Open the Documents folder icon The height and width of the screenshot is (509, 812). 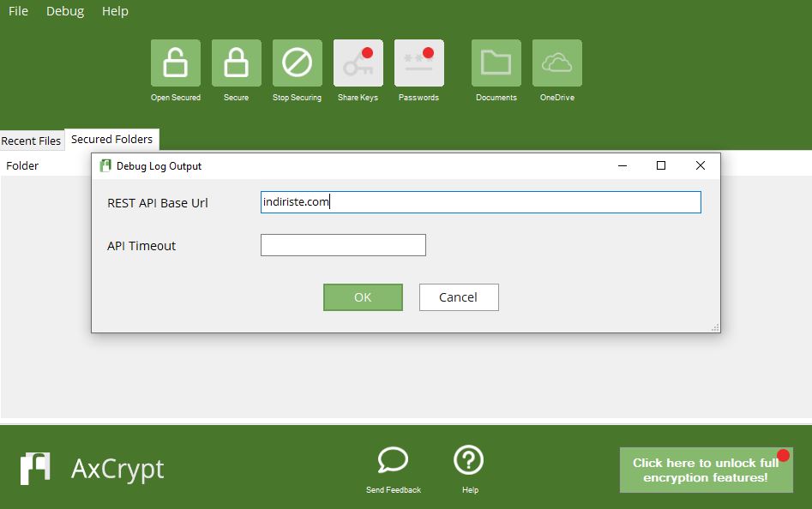[496, 63]
